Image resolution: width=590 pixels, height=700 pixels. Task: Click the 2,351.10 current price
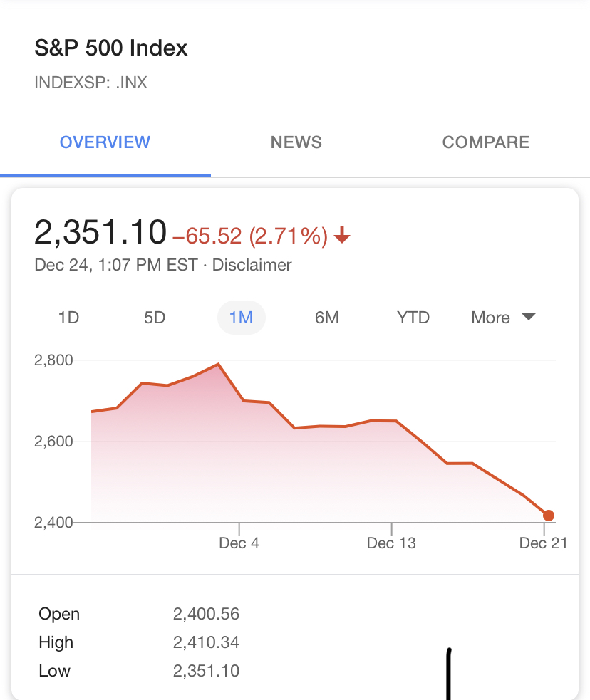tap(100, 232)
